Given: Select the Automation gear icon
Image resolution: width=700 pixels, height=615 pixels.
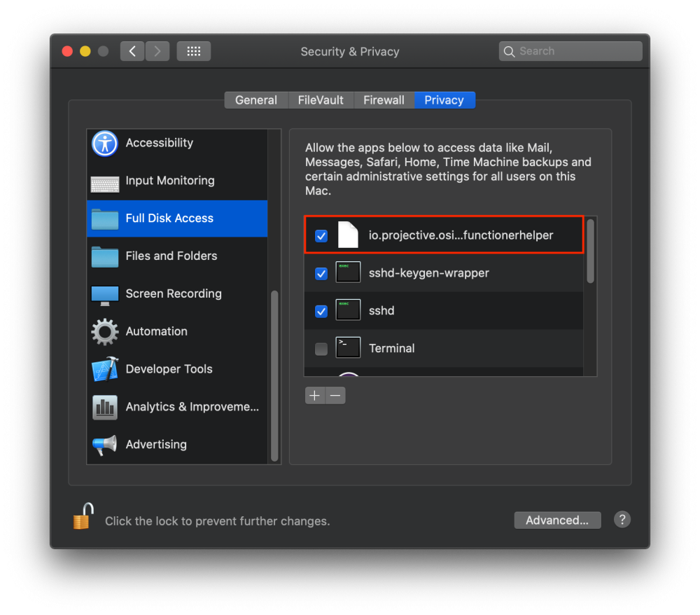Looking at the screenshot, I should click(105, 331).
